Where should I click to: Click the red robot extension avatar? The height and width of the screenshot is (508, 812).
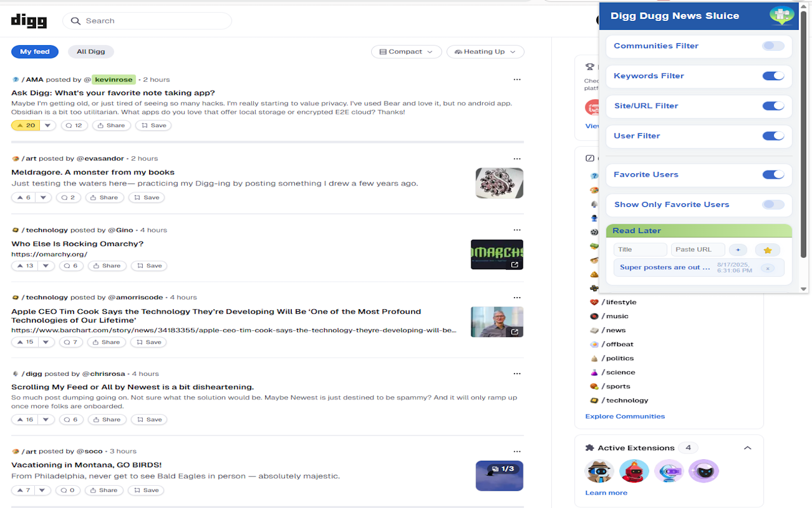coord(634,471)
